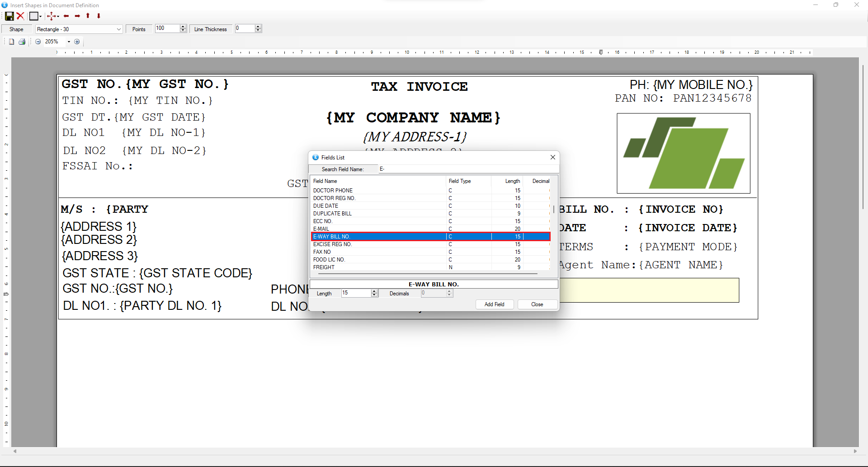Viewport: 868px width, 467px height.
Task: Click the red move-left arrow icon
Action: point(66,16)
